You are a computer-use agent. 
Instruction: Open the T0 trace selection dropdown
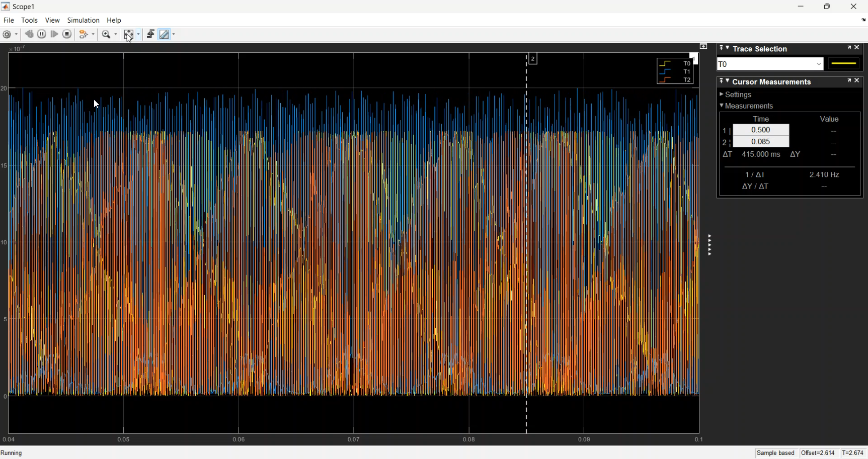[x=770, y=64]
